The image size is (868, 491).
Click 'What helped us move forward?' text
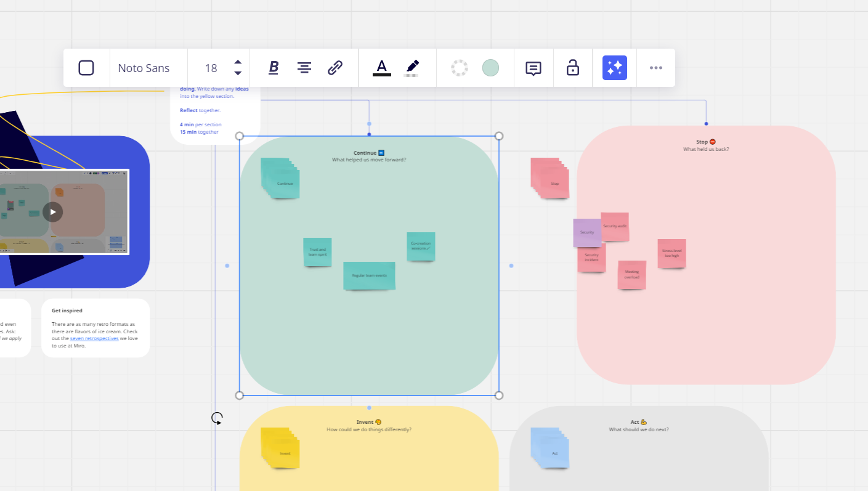(x=369, y=160)
